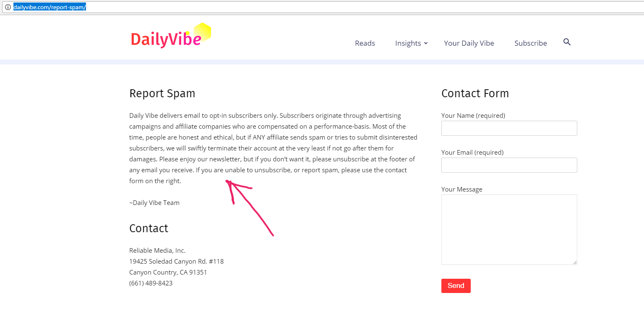Screen dimensions: 644x324
Task: Click the yellow hexagon on the DailyVibe logo
Action: click(203, 32)
